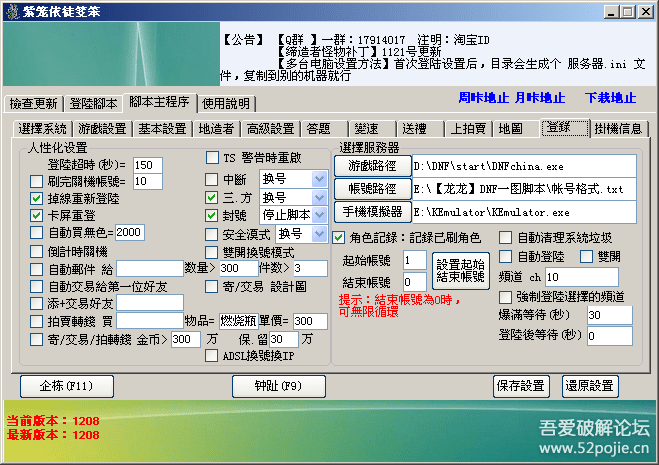
Task: Uncheck 掉線重新登陸 checkbox
Action: point(37,198)
